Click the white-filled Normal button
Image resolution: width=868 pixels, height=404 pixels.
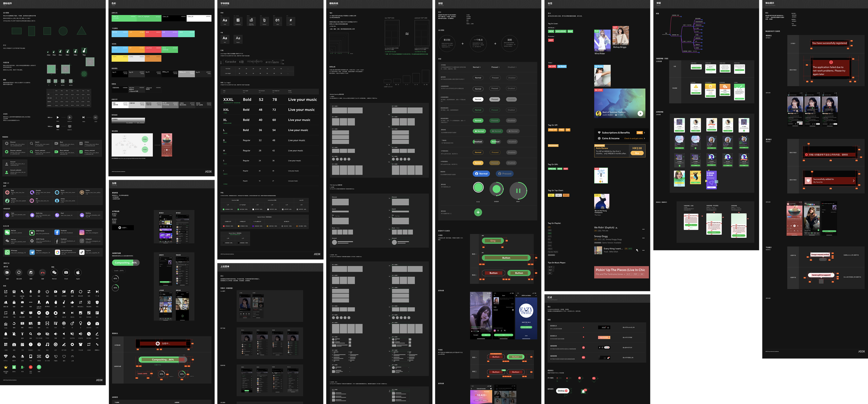(478, 99)
